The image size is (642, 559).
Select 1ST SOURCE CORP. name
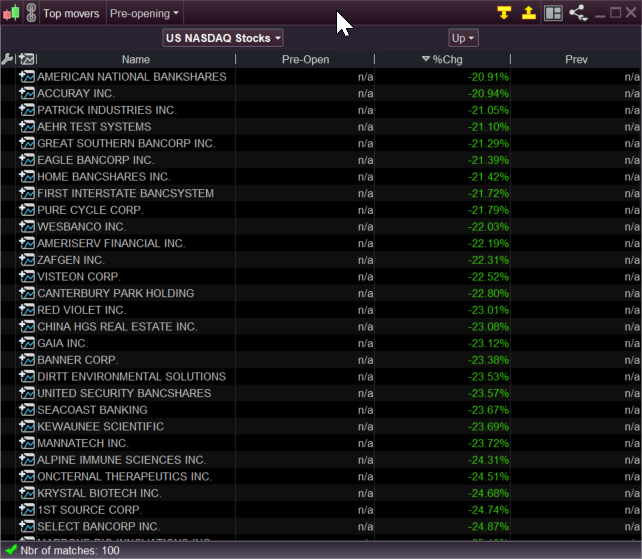(x=90, y=510)
